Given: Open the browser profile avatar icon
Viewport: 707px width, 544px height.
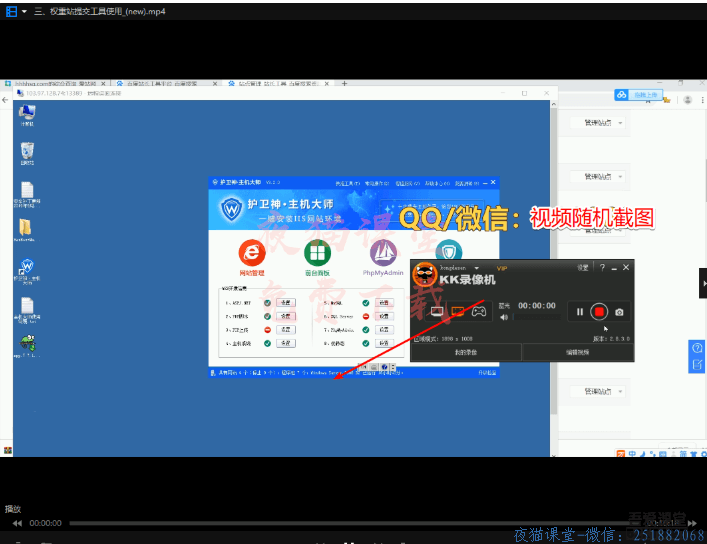Looking at the screenshot, I should coord(688,100).
